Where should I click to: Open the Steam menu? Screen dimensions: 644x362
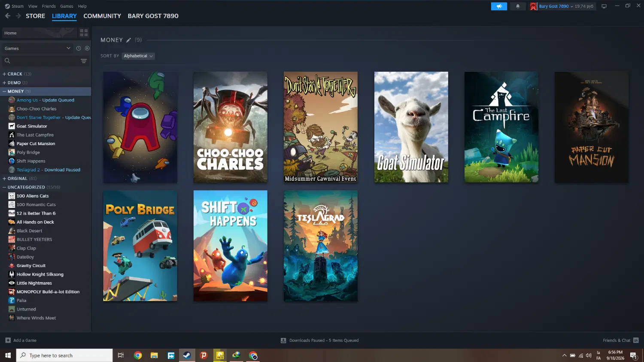18,6
